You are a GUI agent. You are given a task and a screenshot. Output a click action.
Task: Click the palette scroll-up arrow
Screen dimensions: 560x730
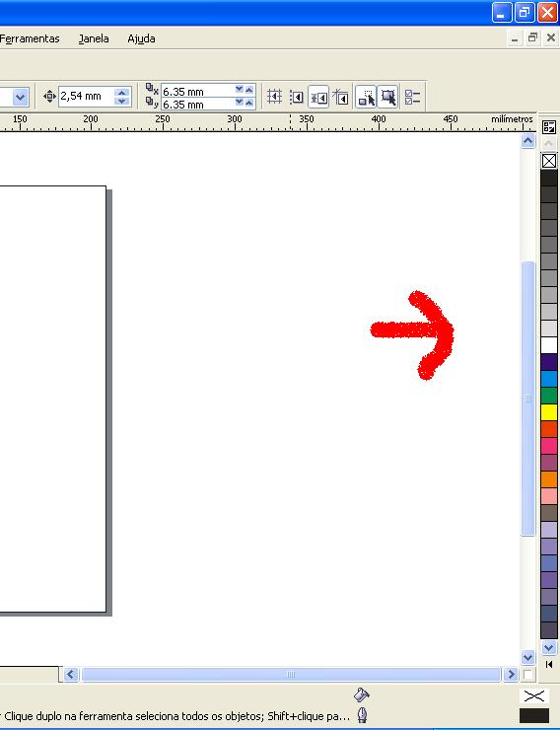549,144
